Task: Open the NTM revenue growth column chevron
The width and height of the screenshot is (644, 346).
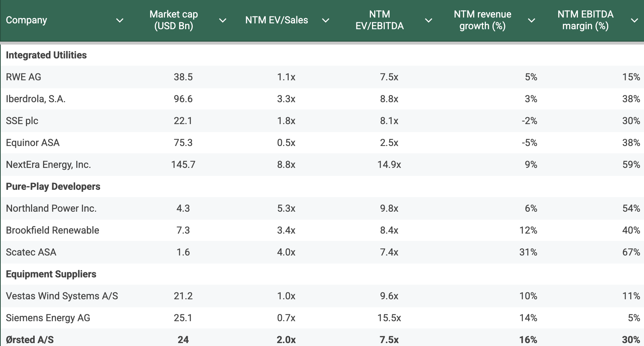Action: (532, 20)
